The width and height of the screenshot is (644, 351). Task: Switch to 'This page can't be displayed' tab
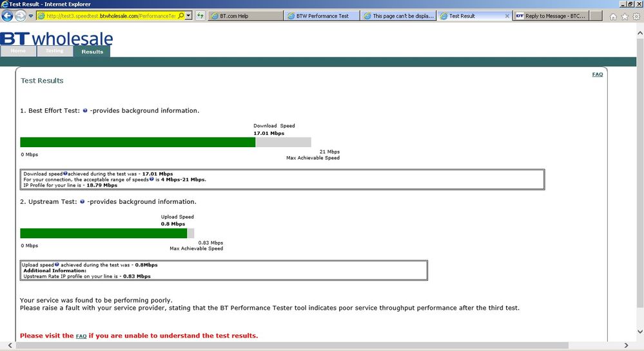(x=398, y=16)
